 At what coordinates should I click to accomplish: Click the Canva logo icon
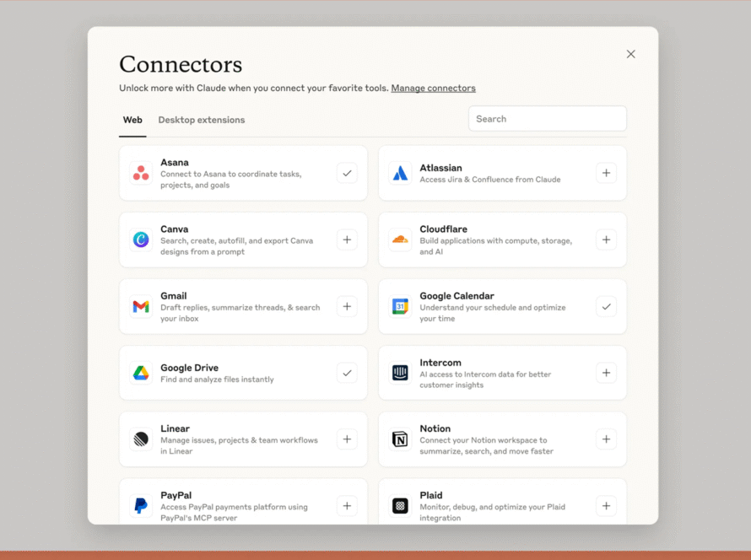tap(141, 240)
